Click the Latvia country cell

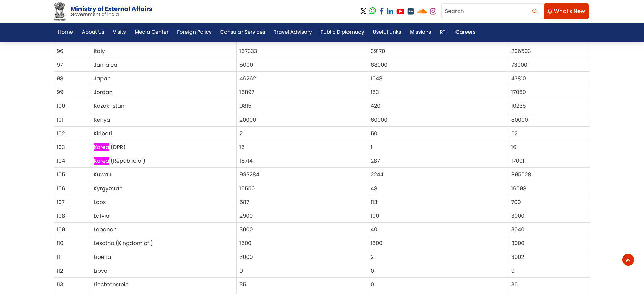click(x=164, y=216)
